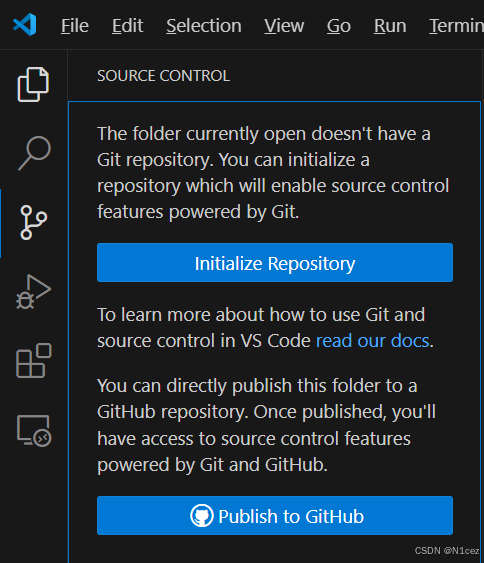Image resolution: width=484 pixels, height=563 pixels.
Task: Open the Explorer view in activity bar
Action: pos(33,84)
